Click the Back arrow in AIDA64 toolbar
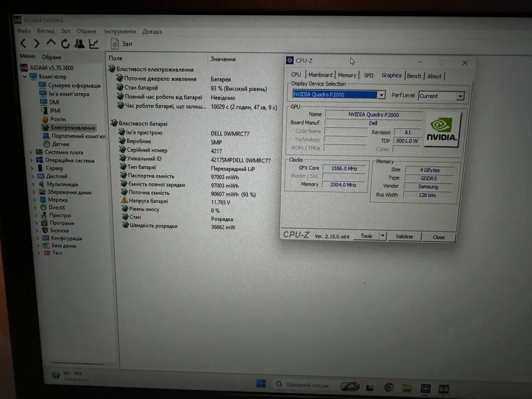 [x=23, y=43]
